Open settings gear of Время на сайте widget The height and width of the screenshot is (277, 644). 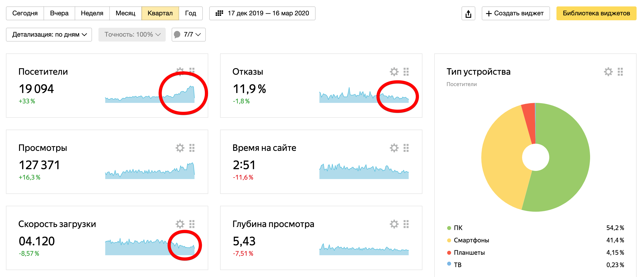click(x=394, y=148)
